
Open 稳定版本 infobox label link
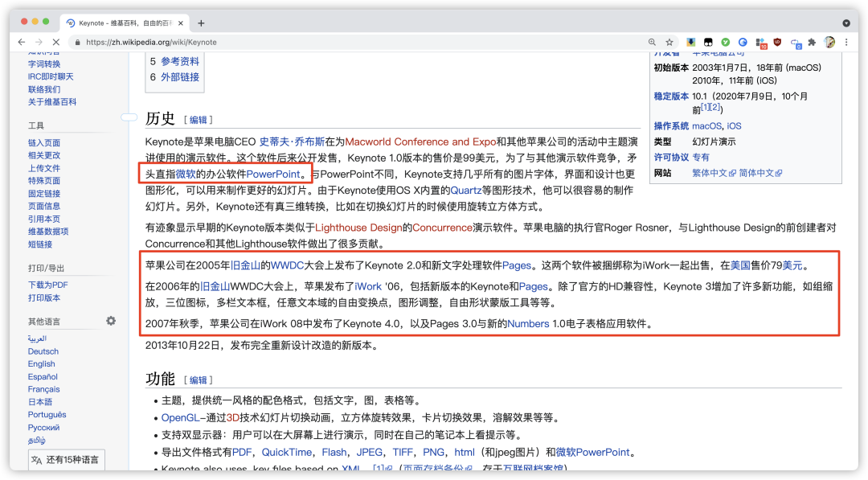point(671,96)
